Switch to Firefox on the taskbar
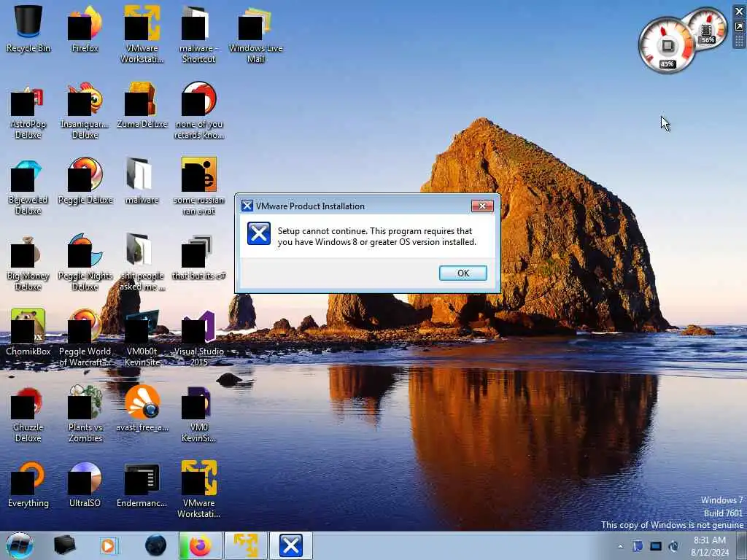Image resolution: width=747 pixels, height=560 pixels. click(x=200, y=545)
